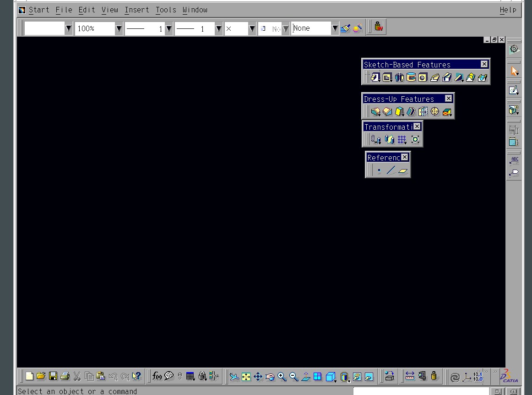Activate the Shell tool

(x=411, y=112)
